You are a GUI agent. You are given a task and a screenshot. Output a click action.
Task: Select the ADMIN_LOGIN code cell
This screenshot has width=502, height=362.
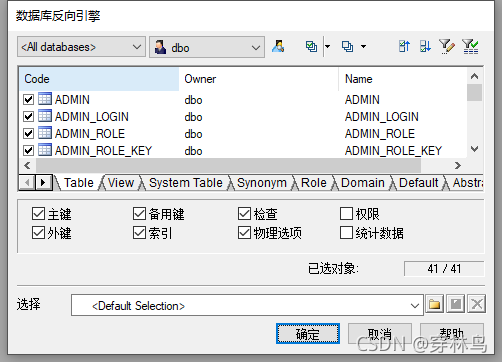[x=92, y=117]
